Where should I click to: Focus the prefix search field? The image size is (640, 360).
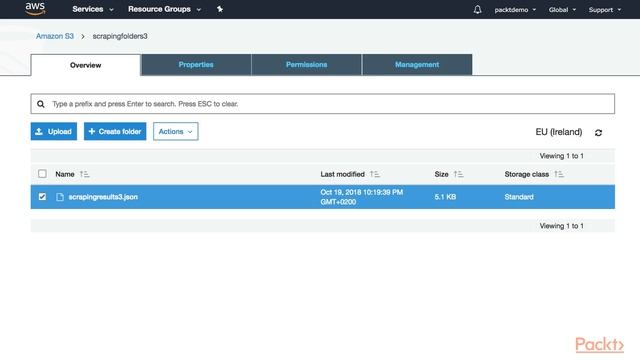(x=322, y=104)
